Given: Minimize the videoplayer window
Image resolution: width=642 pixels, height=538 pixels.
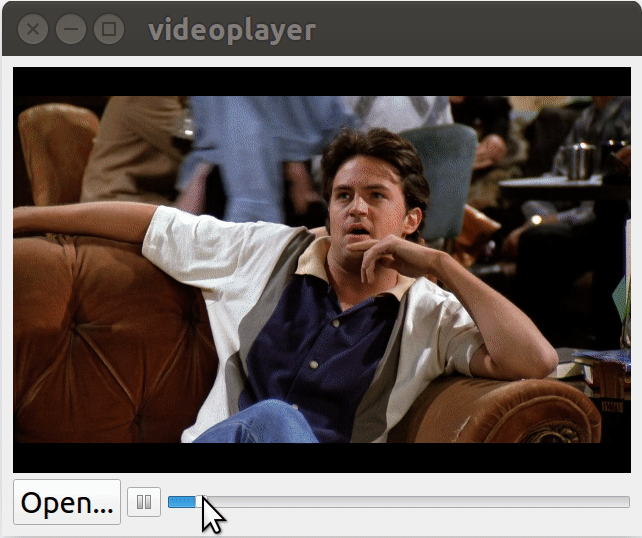Looking at the screenshot, I should pos(71,29).
